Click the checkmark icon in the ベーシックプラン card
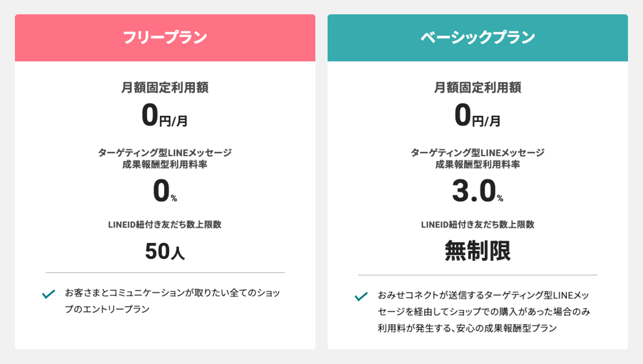 click(361, 297)
